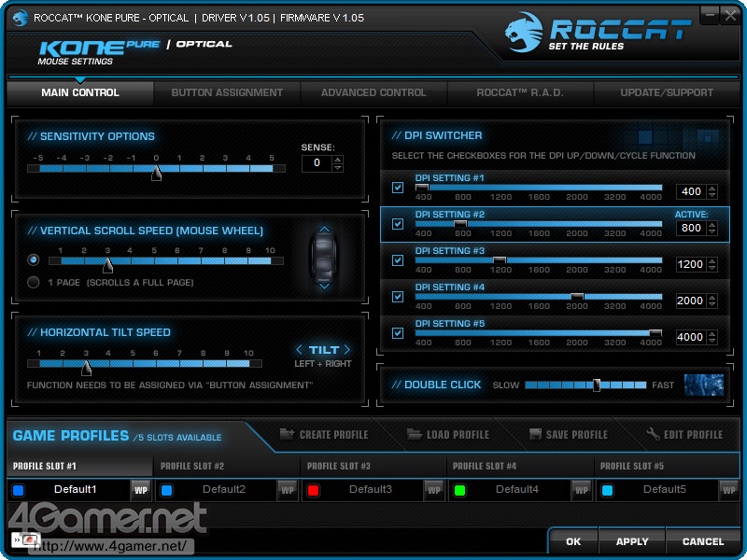Click DPI Setting #5 value field
The image size is (747, 560).
692,337
